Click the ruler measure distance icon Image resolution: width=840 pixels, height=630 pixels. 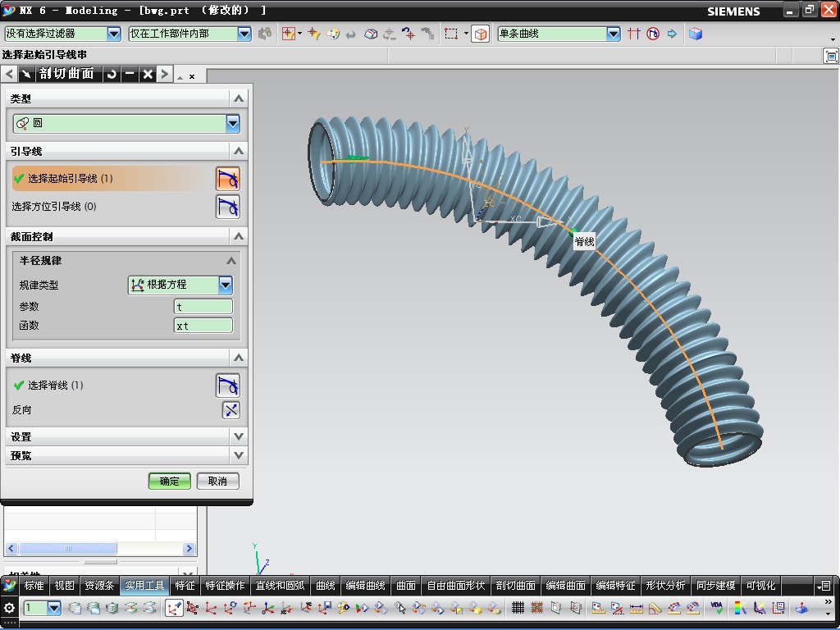click(x=637, y=608)
